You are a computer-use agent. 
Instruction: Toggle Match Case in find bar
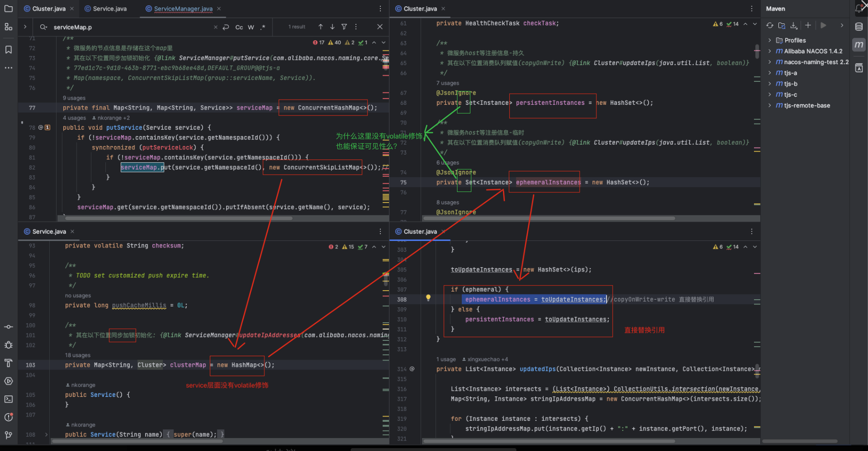[x=239, y=27]
